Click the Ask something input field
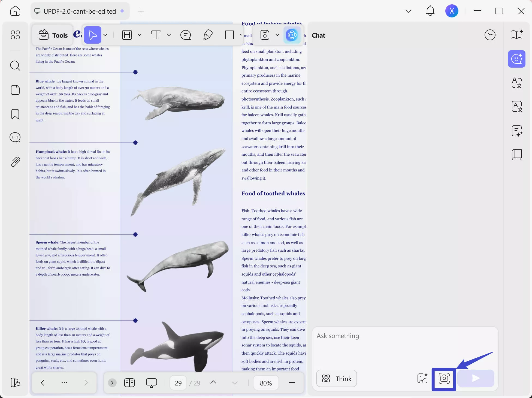The image size is (532, 398). click(x=405, y=343)
